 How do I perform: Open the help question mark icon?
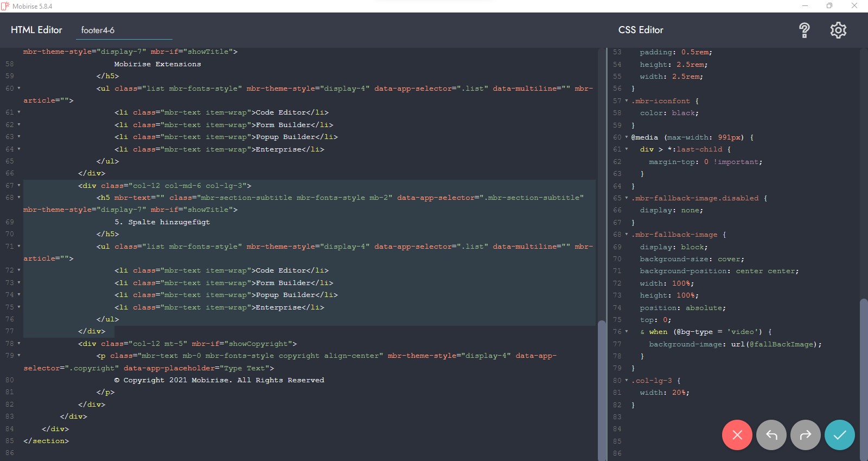(x=804, y=30)
